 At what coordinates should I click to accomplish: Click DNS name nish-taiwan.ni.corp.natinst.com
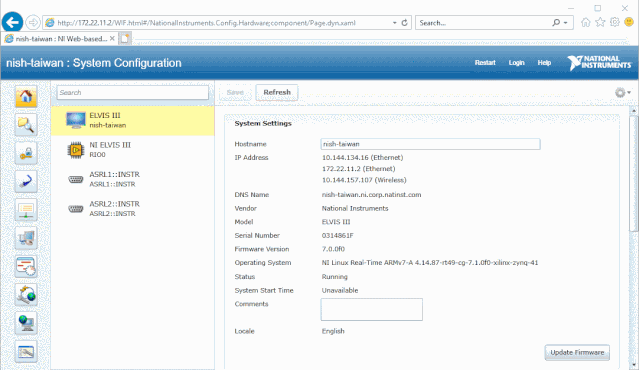click(371, 195)
